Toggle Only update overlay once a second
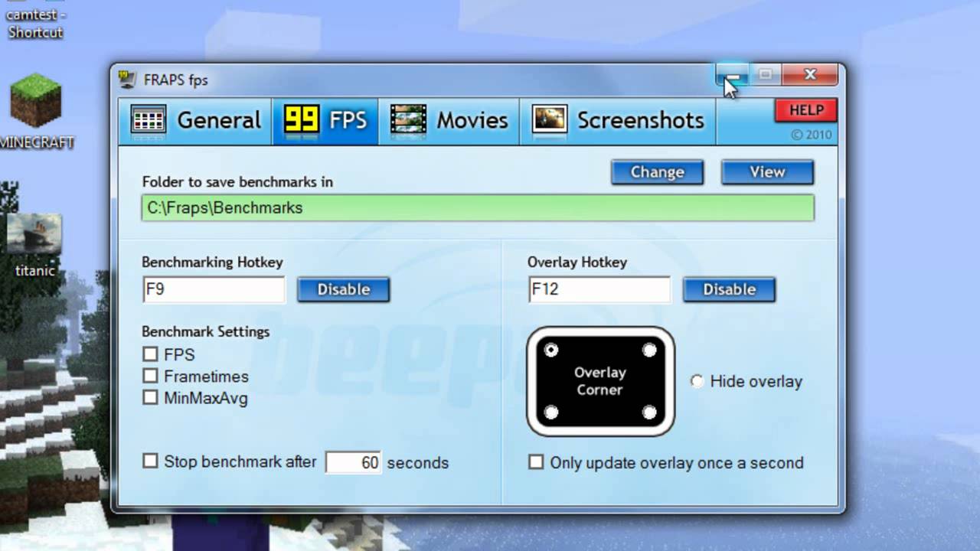Image resolution: width=980 pixels, height=551 pixels. click(x=536, y=462)
